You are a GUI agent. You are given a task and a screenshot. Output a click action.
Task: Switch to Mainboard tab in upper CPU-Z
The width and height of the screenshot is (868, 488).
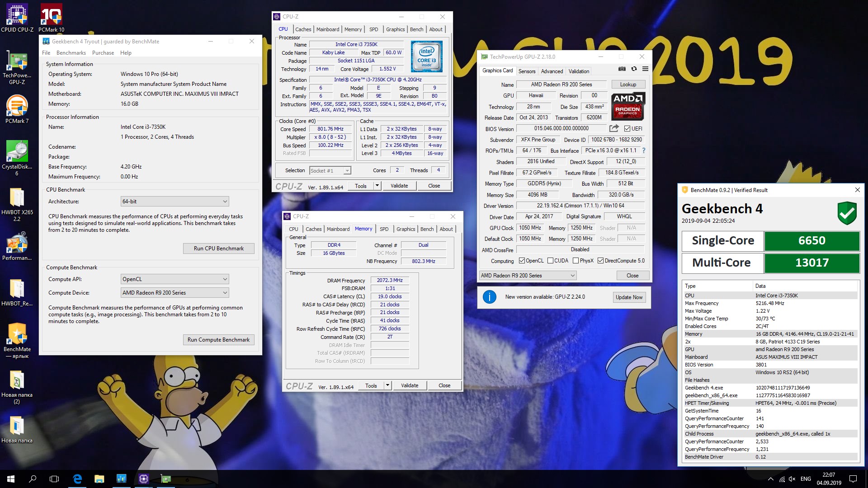pyautogui.click(x=328, y=29)
